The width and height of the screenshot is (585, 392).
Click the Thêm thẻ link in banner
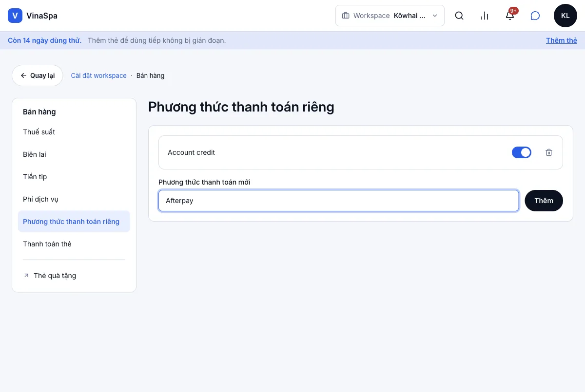tap(562, 40)
